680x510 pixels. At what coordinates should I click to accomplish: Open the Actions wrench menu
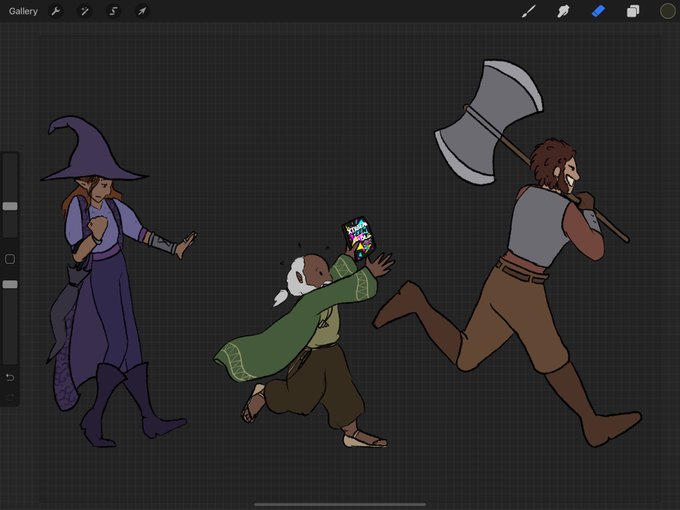coord(56,11)
